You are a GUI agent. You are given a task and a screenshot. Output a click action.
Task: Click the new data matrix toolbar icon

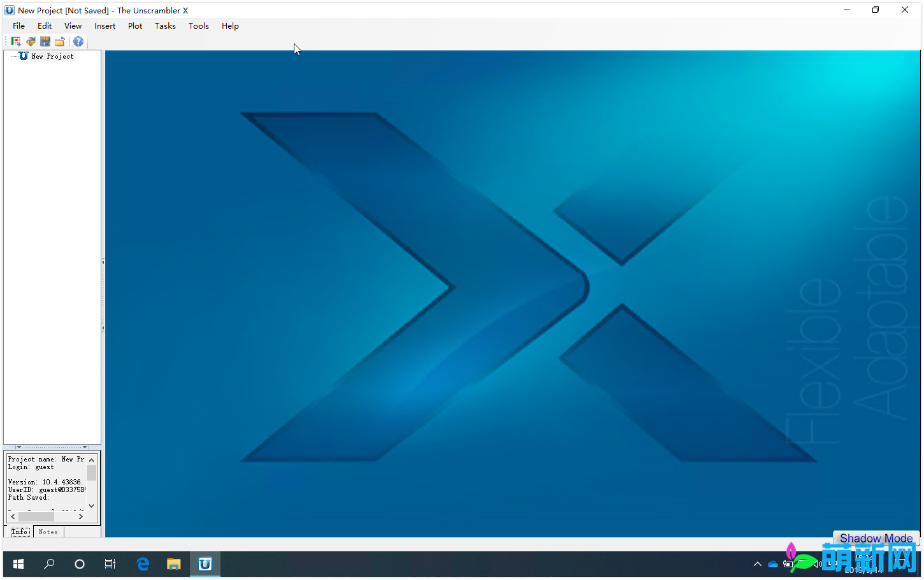click(x=16, y=41)
